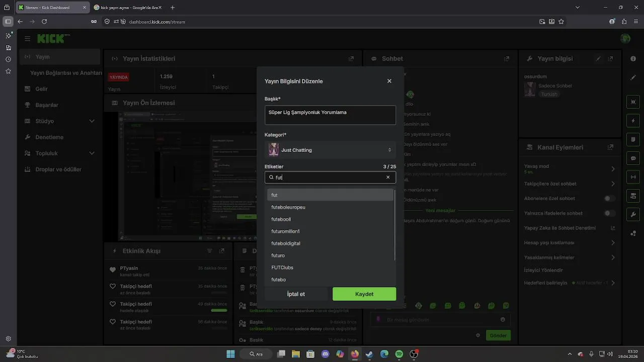Open the Yayın sidebar item
Viewport: 644px width, 362px height.
click(x=59, y=57)
